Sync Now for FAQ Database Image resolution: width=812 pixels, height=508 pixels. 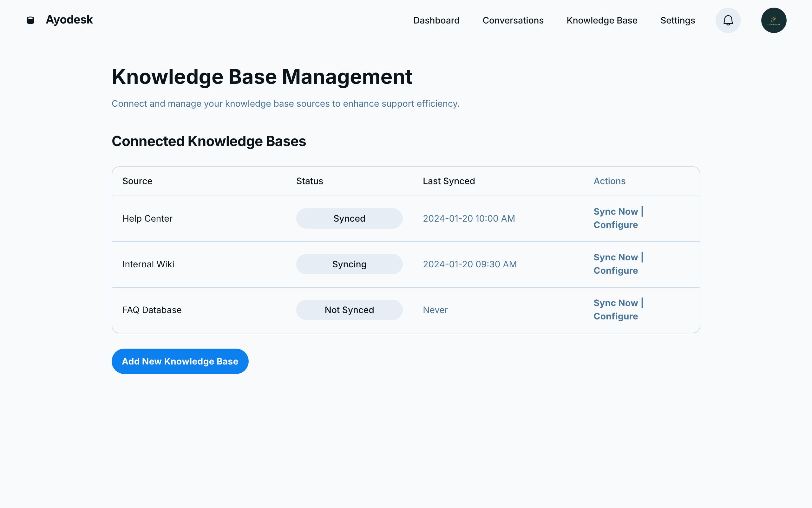(x=616, y=303)
